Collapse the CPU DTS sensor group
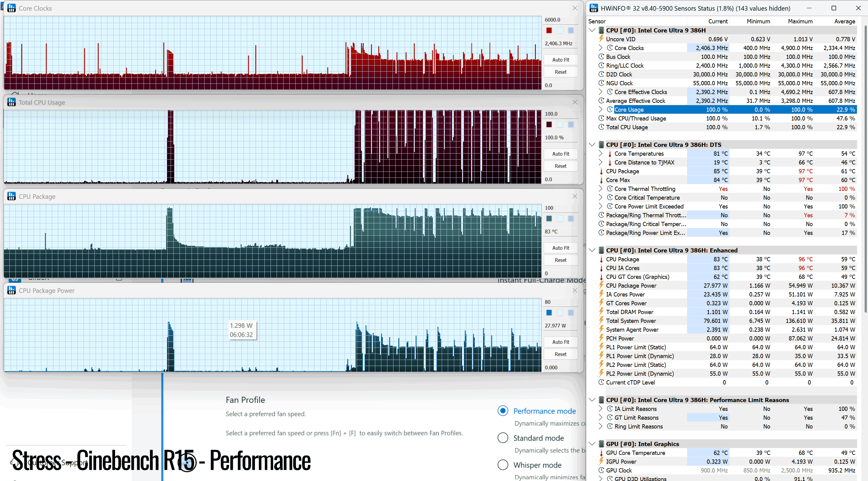 [592, 144]
